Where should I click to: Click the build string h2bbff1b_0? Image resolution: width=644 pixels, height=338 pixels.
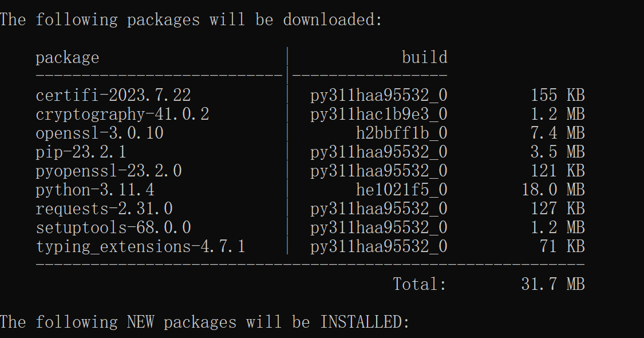click(x=402, y=133)
